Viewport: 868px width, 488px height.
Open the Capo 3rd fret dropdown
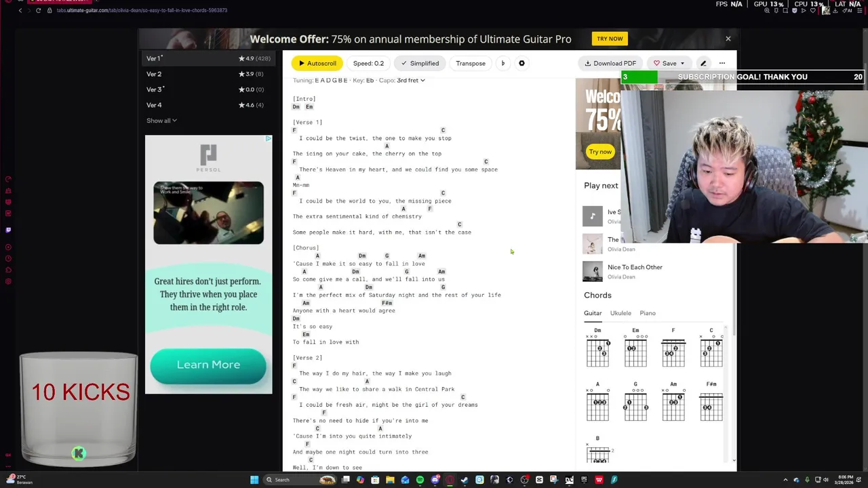[411, 81]
